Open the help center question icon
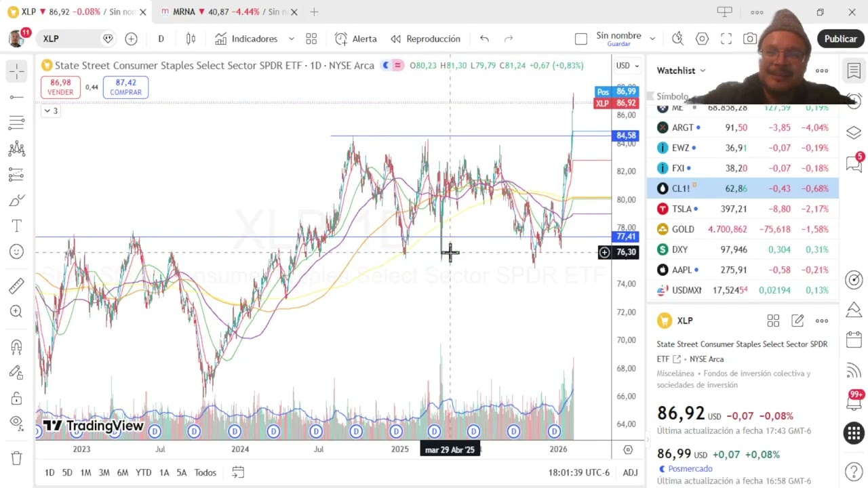This screenshot has height=488, width=868. point(854,472)
